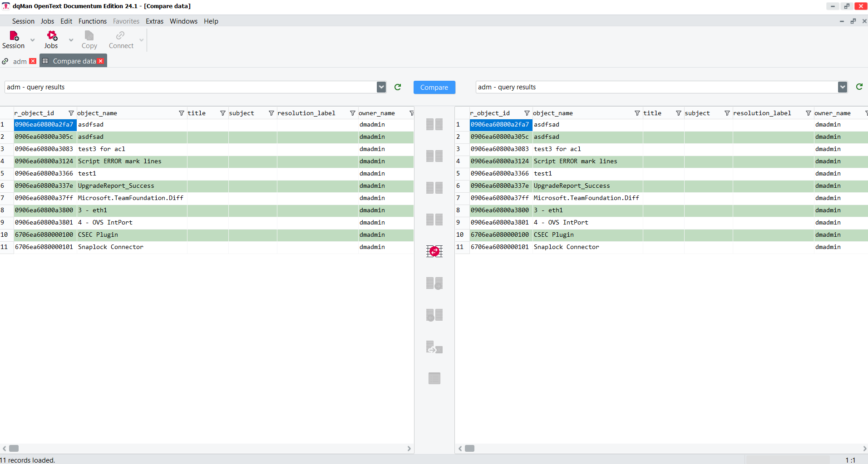Click left pane scroll-right arrow
868x464 pixels.
tap(409, 449)
